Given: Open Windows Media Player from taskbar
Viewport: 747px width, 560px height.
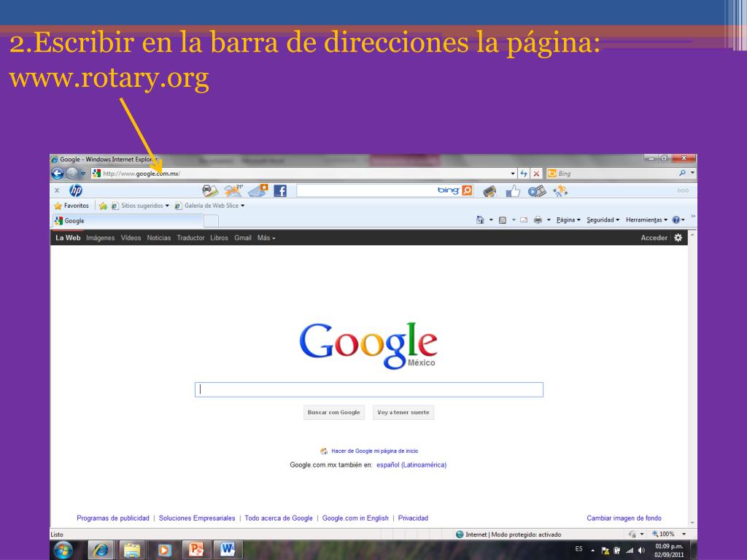Looking at the screenshot, I should (164, 551).
